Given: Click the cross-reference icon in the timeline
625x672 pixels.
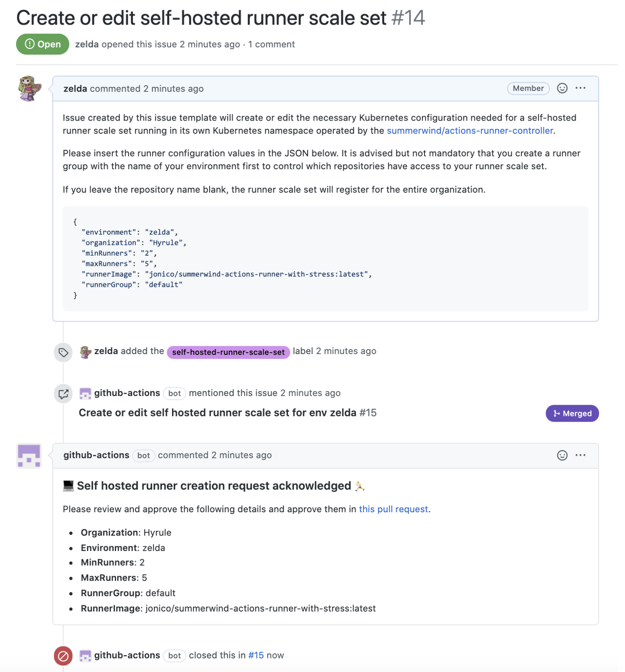Looking at the screenshot, I should 63,394.
